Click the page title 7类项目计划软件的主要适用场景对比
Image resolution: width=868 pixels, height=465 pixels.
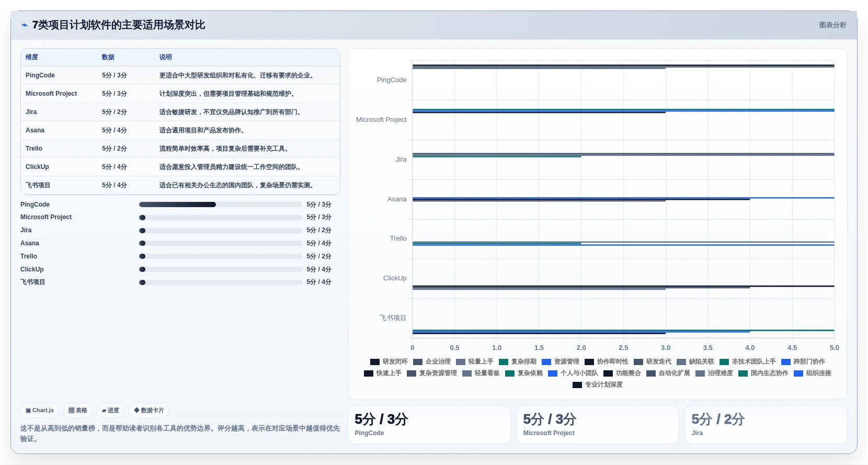click(x=119, y=25)
